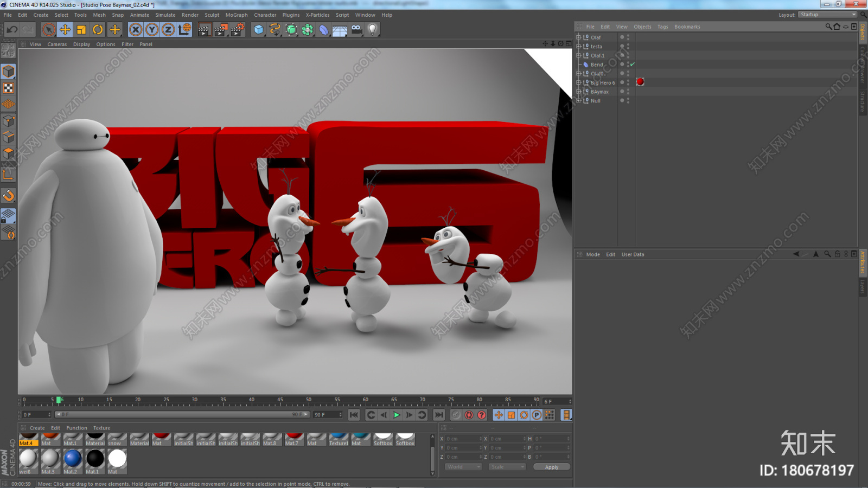Activate the Move tool in top toolbar
The width and height of the screenshot is (868, 488).
click(65, 29)
